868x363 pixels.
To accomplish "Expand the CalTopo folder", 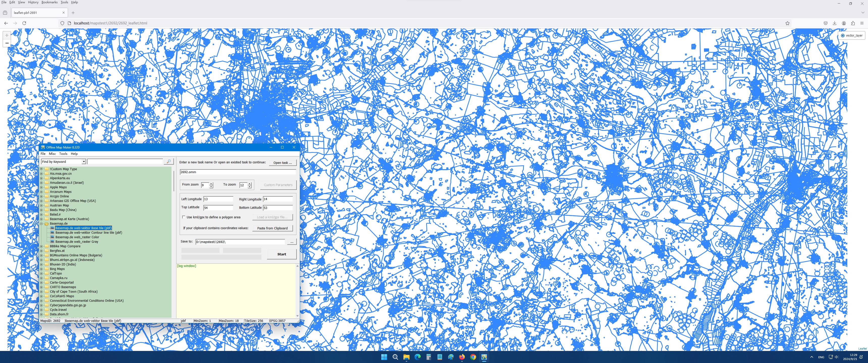I will [41, 274].
